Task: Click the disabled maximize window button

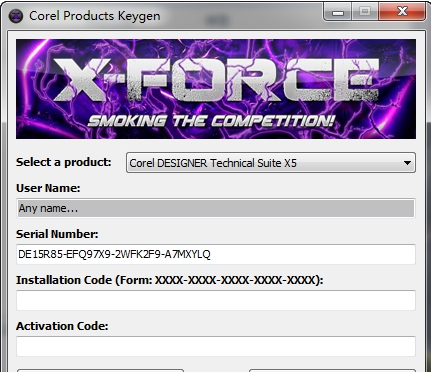Action: tap(365, 12)
